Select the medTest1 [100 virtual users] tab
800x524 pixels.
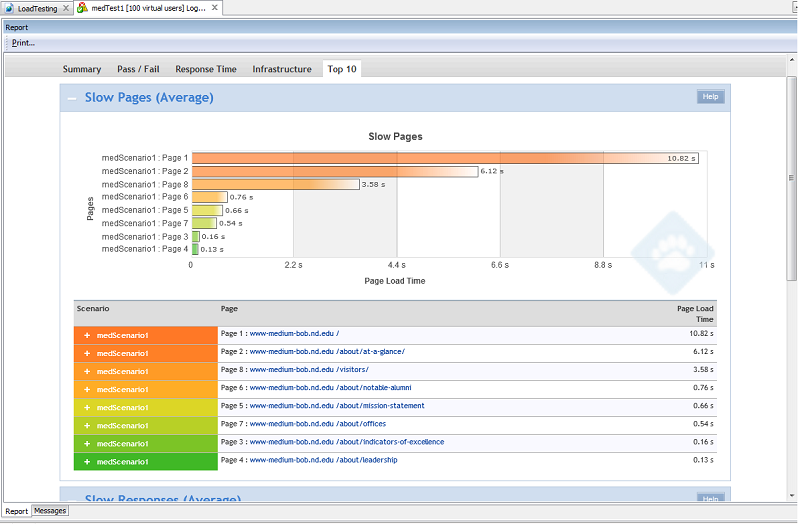tap(148, 8)
